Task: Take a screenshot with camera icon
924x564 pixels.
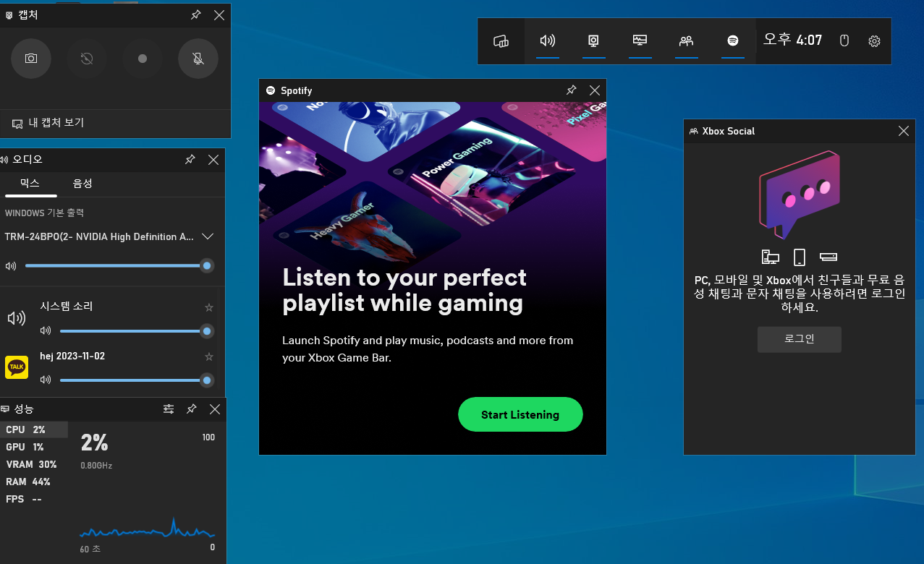Action: [x=31, y=59]
